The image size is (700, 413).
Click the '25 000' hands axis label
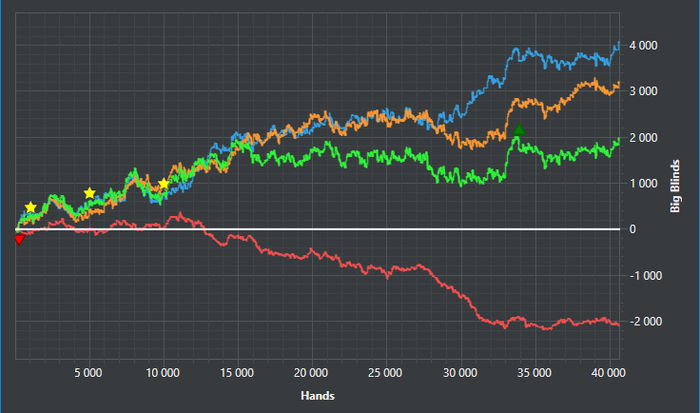click(385, 373)
